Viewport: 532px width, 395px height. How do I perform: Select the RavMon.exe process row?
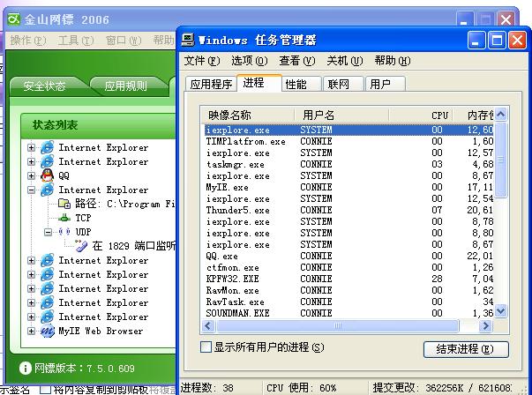(348, 291)
